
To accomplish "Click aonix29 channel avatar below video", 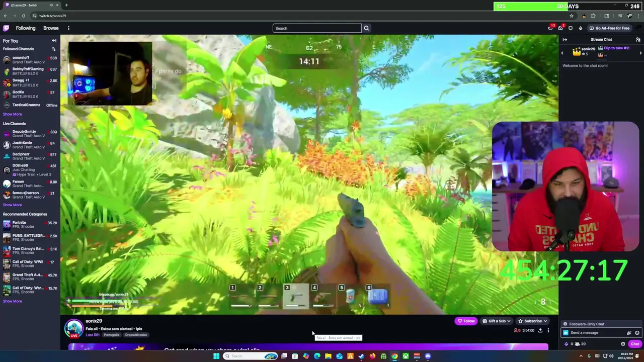I will (x=74, y=328).
